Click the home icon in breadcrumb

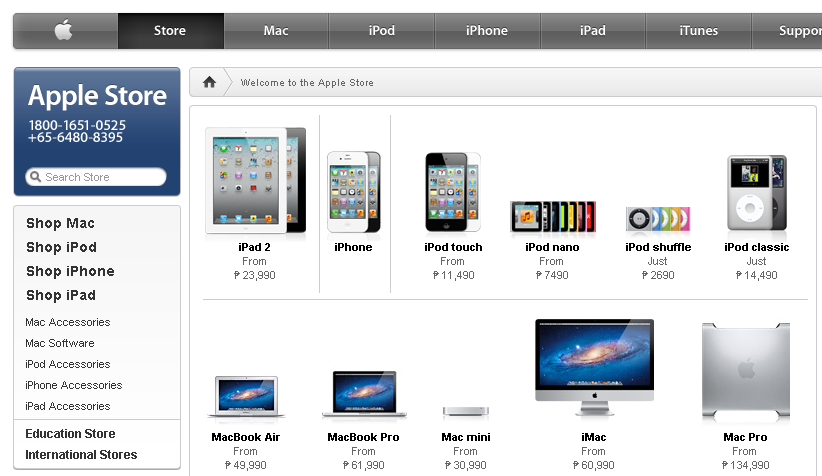(209, 82)
